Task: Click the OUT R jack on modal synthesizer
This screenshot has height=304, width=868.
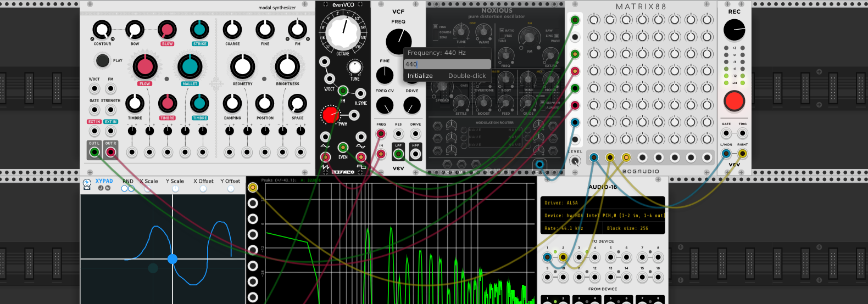Action: (x=111, y=152)
